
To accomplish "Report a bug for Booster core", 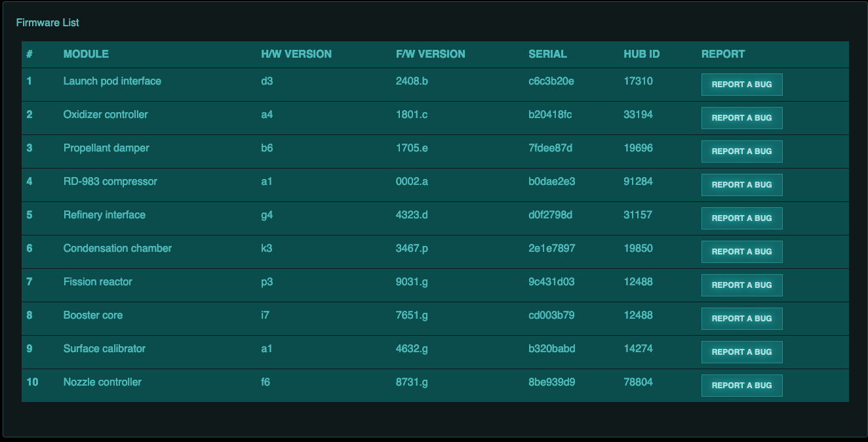I will tap(741, 319).
